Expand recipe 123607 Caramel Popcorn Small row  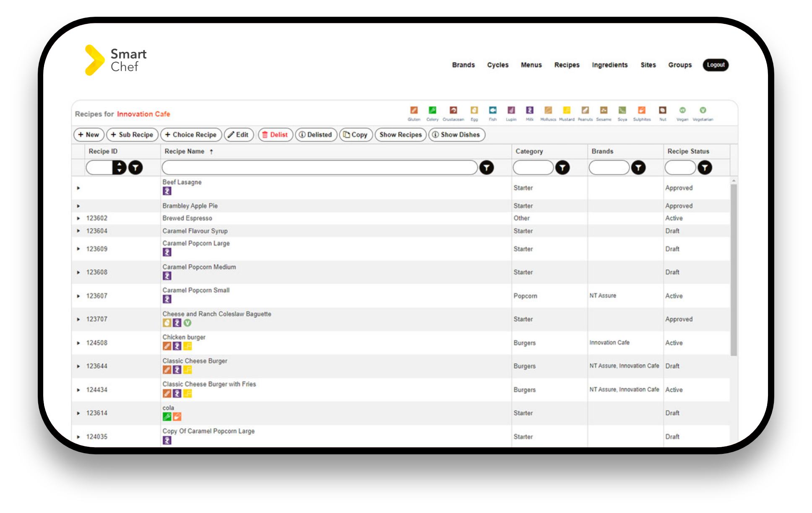point(78,296)
